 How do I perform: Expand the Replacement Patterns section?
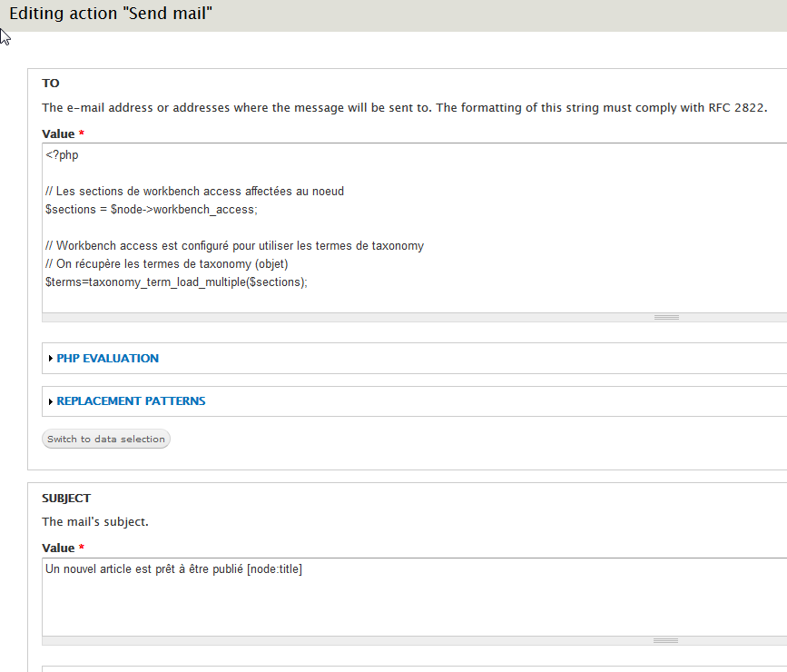point(131,400)
